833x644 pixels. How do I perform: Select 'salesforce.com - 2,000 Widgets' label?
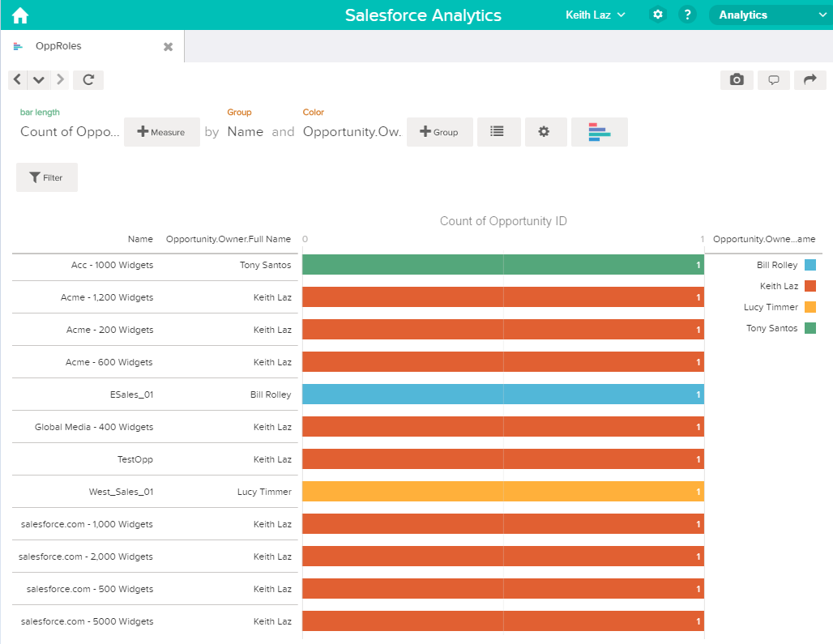click(86, 557)
